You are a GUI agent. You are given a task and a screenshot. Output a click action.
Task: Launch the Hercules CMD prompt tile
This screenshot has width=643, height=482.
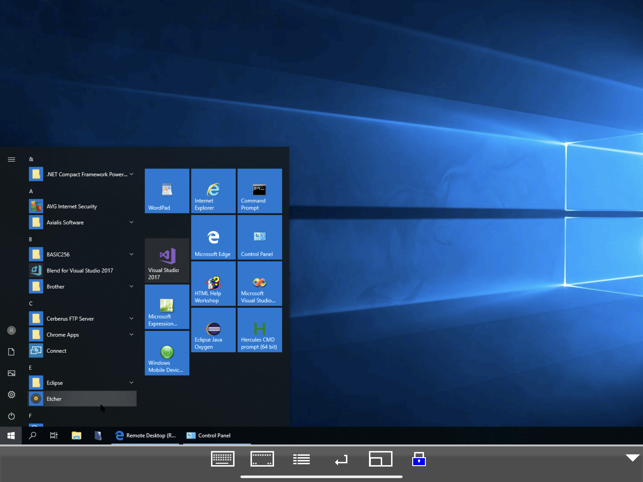click(260, 330)
